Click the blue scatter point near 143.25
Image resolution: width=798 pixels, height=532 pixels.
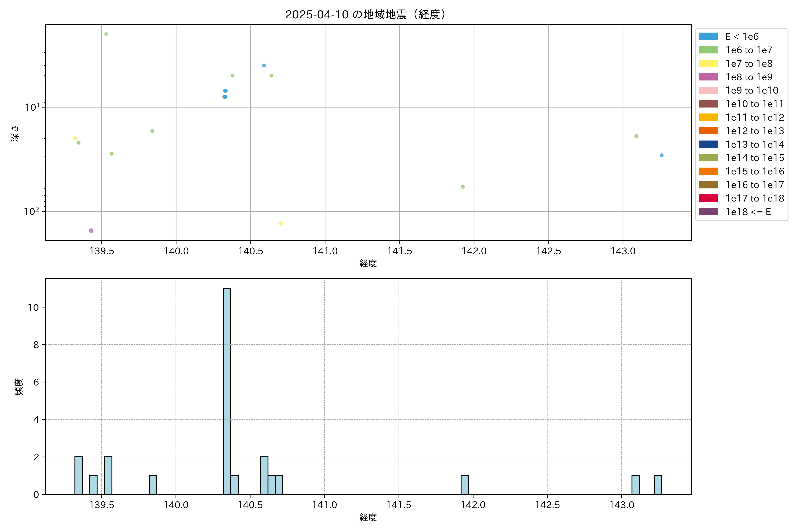(661, 155)
